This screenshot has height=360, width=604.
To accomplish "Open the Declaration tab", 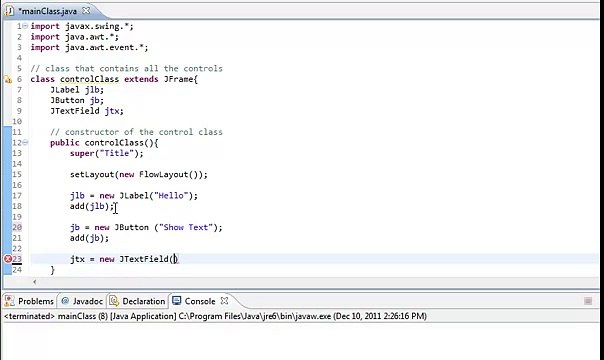I will click(x=137, y=301).
